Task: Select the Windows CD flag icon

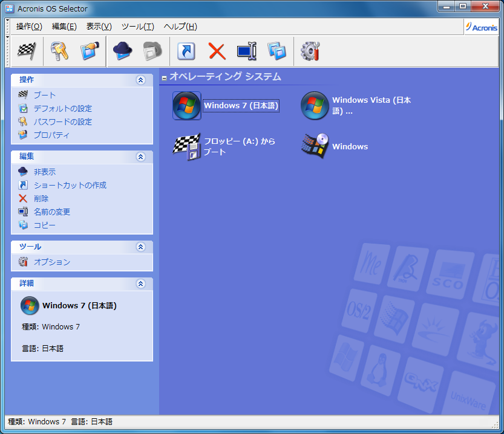Action: tap(315, 147)
